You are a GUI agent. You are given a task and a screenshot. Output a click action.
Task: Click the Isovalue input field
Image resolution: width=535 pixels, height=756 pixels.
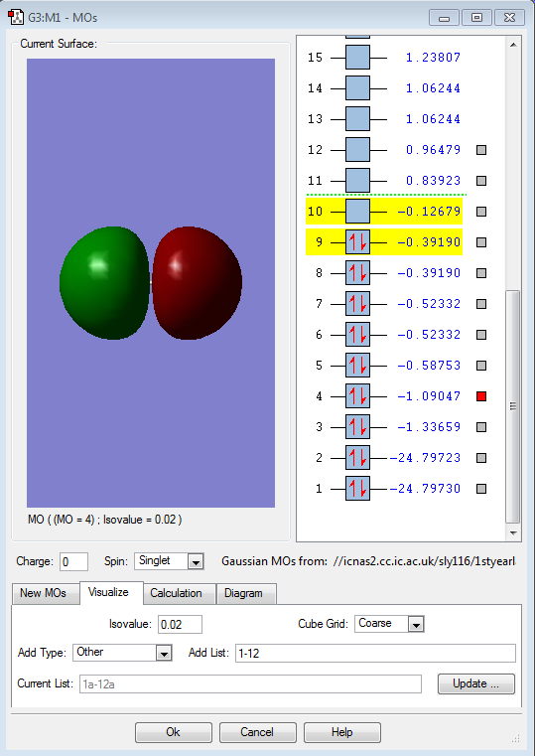point(180,625)
